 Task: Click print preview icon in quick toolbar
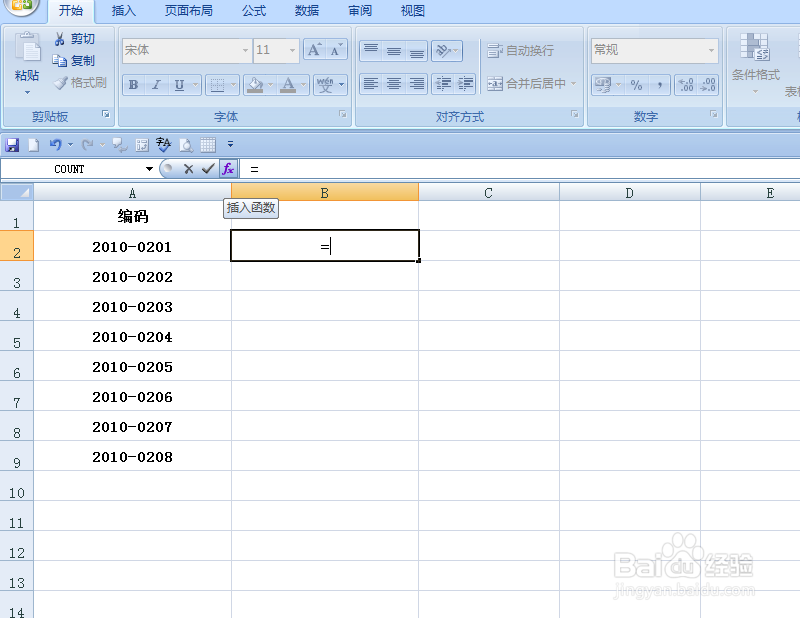pos(186,145)
